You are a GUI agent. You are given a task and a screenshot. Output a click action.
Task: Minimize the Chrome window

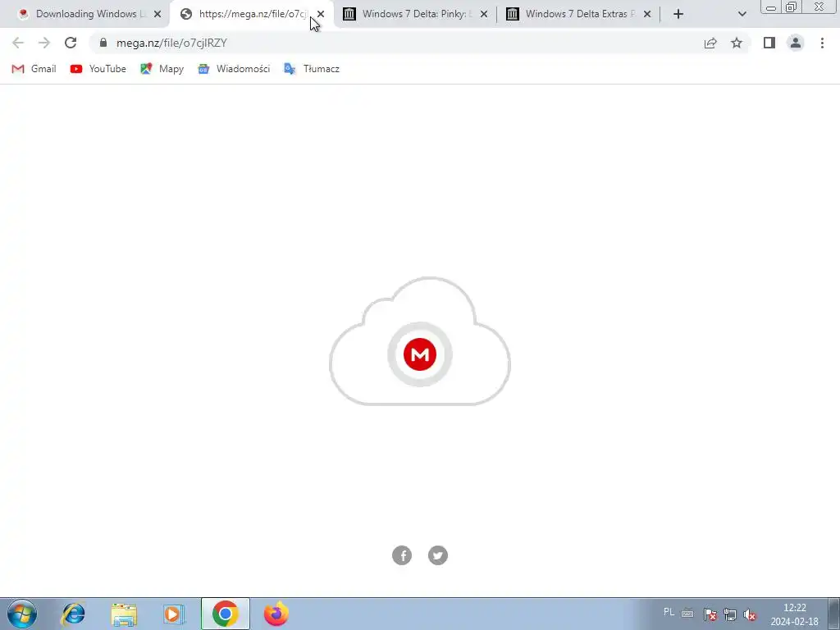coord(771,7)
